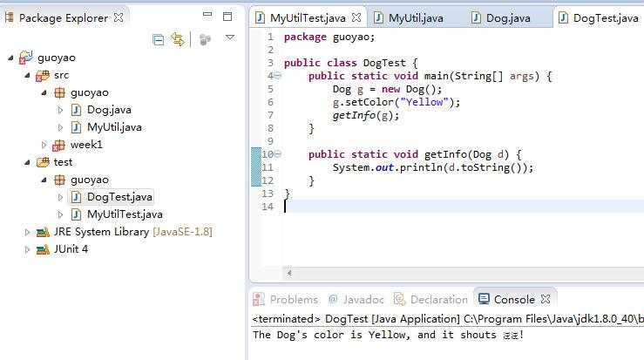Click the terminated DogTest console header text
The image size is (644, 360).
tap(448, 319)
